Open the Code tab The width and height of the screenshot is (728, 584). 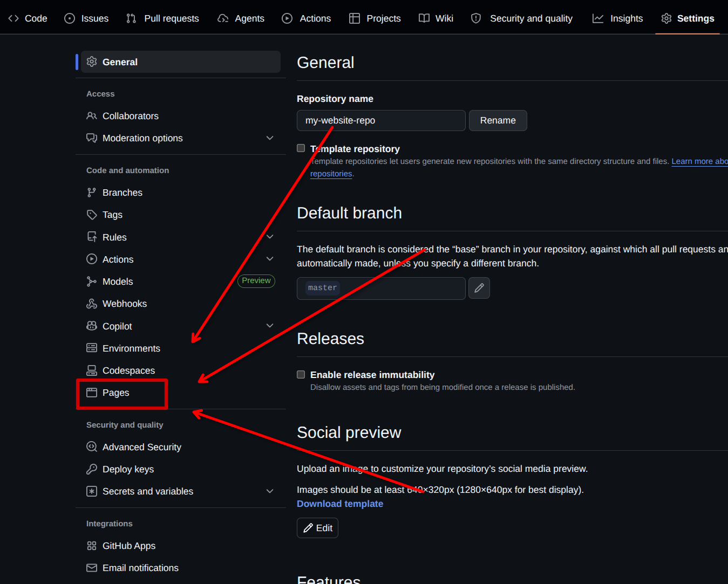pos(28,18)
